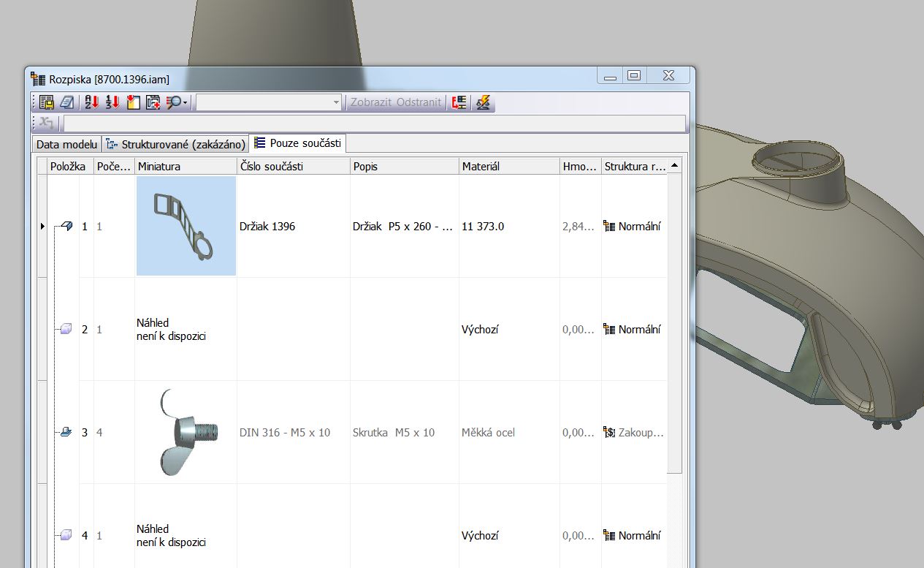This screenshot has height=568, width=924.
Task: Click the part number merge settings icon
Action: (x=459, y=102)
